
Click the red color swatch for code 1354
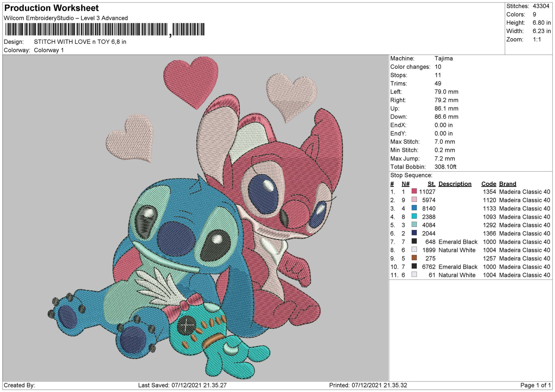click(414, 191)
